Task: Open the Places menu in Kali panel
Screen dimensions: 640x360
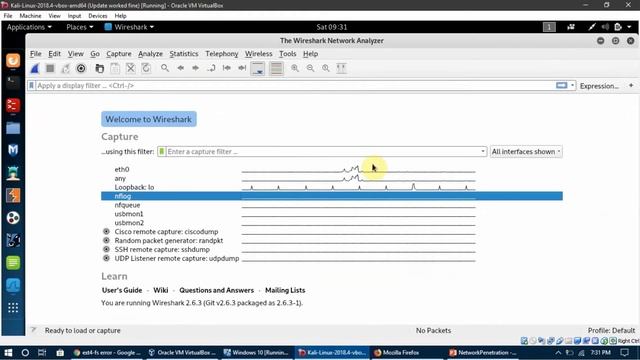Action: [x=80, y=27]
